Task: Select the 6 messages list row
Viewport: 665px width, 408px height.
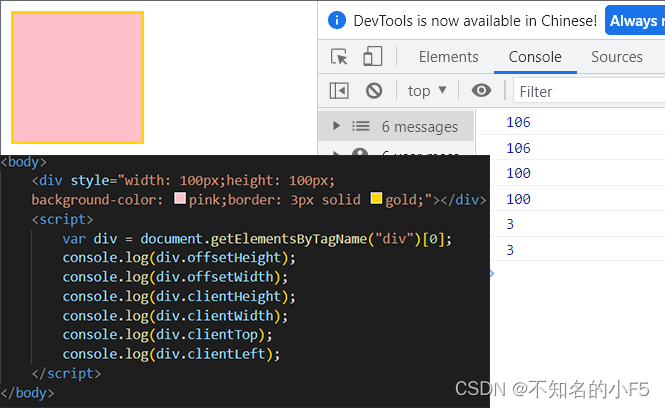Action: point(396,126)
